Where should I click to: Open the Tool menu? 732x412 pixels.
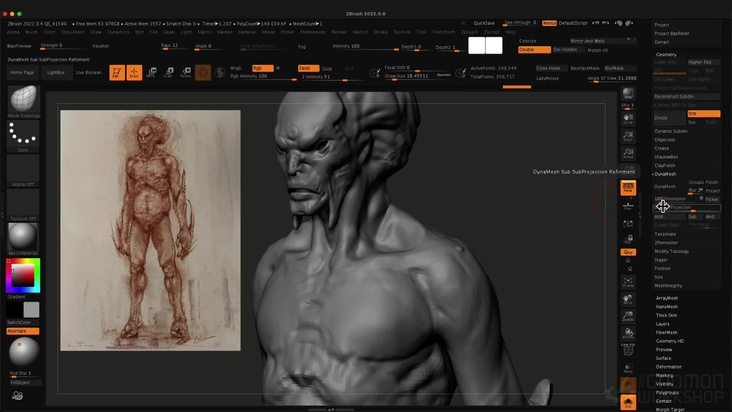[x=421, y=32]
